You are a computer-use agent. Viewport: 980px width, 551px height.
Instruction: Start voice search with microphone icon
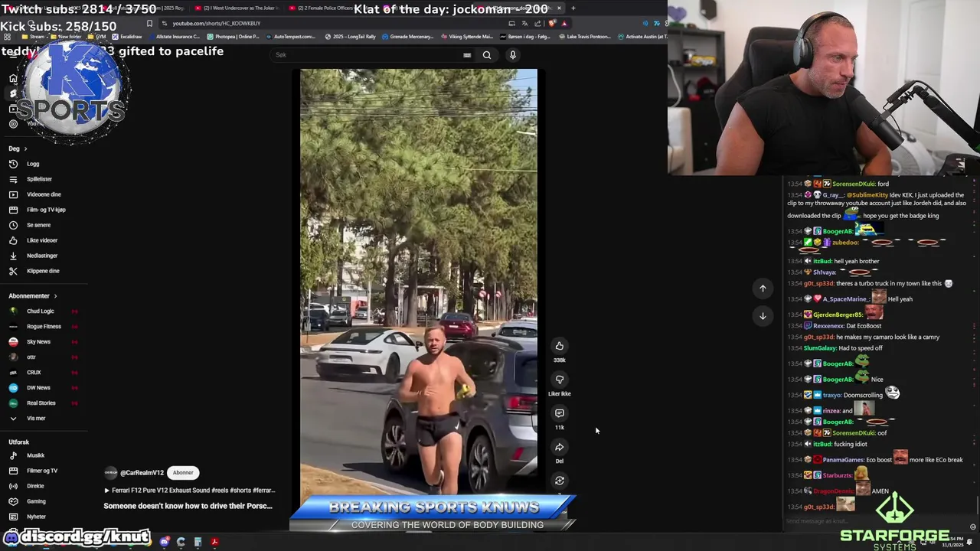coord(513,55)
